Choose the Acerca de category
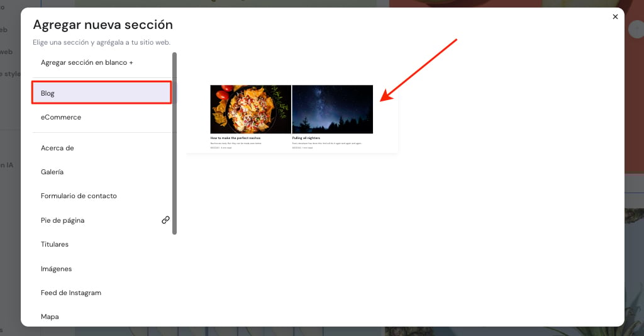 pyautogui.click(x=57, y=148)
